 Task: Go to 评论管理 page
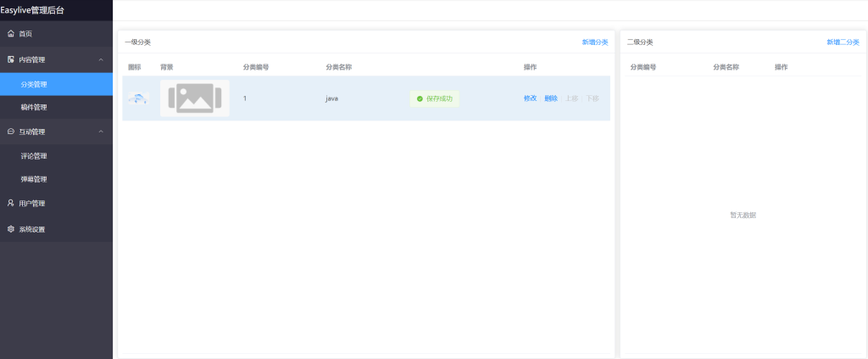34,156
